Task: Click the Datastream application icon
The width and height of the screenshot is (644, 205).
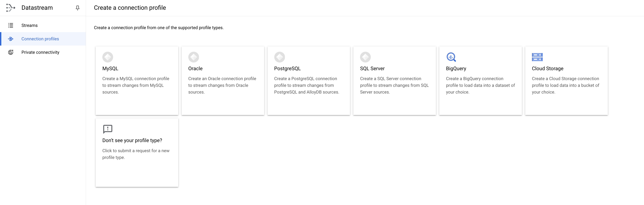Action: 10,7
